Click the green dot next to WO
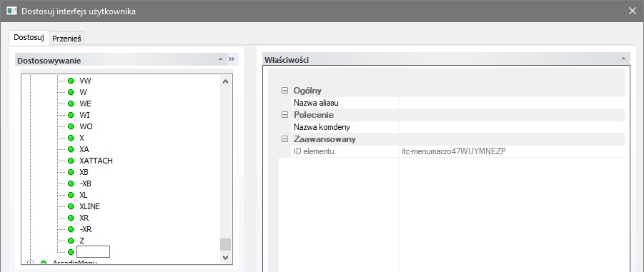The image size is (644, 272). pos(71,126)
